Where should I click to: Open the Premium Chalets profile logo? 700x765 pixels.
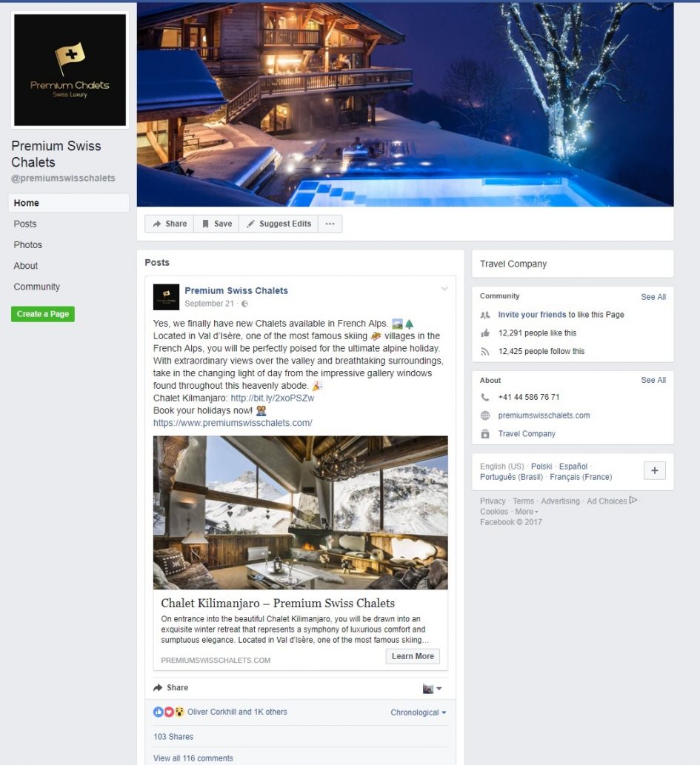pyautogui.click(x=70, y=70)
